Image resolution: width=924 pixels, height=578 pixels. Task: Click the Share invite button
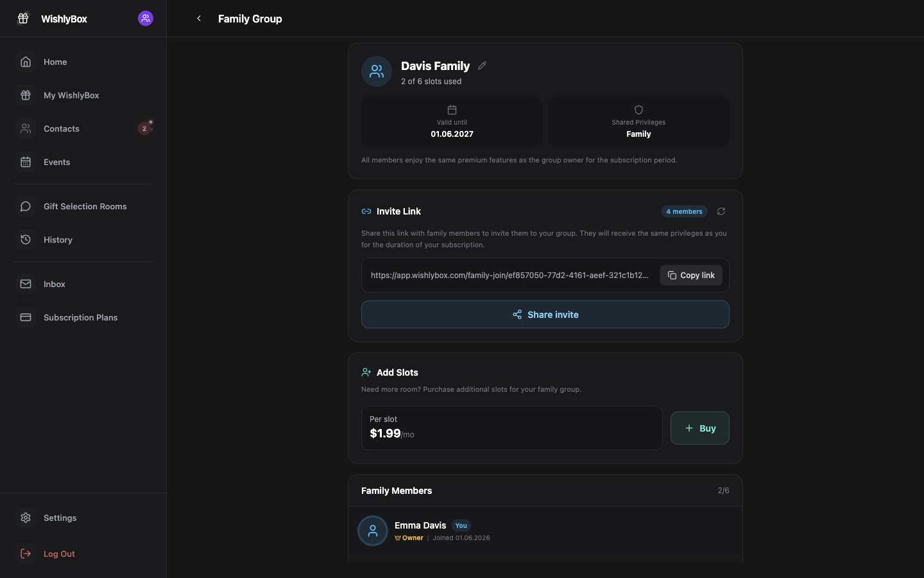pos(545,315)
